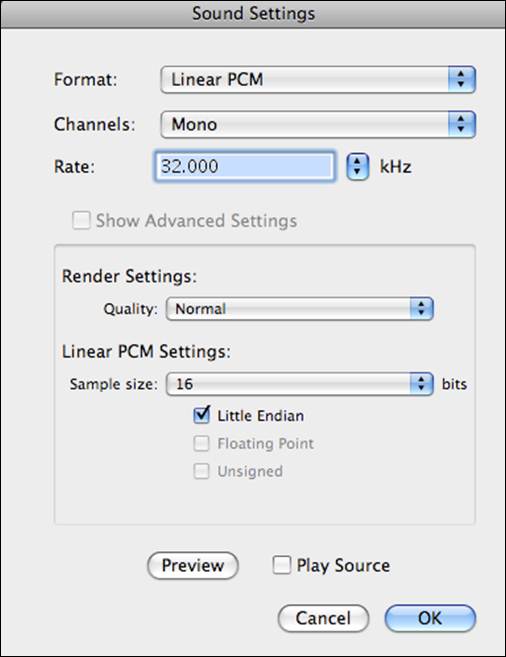Open the kHz rate presets arrow button
The image size is (506, 657).
point(357,166)
